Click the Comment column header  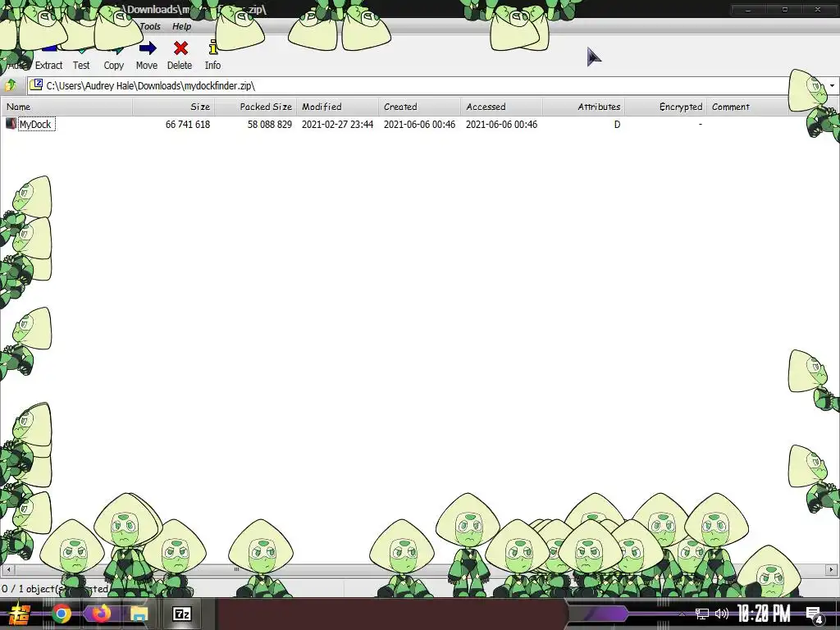pos(747,107)
